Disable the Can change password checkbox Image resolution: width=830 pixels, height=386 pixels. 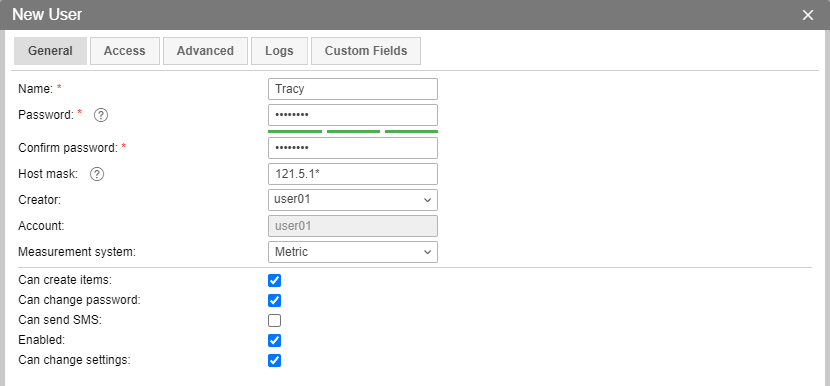pos(274,301)
